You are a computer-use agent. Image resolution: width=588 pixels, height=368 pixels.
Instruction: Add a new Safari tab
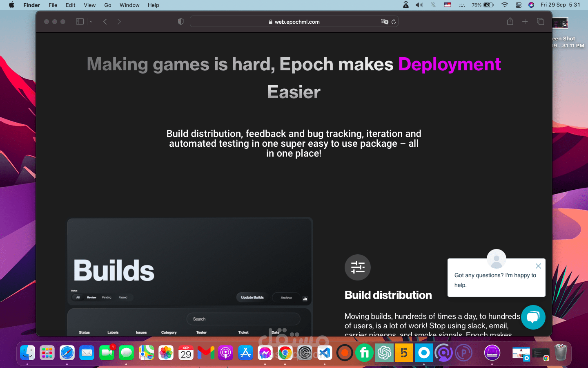click(525, 21)
